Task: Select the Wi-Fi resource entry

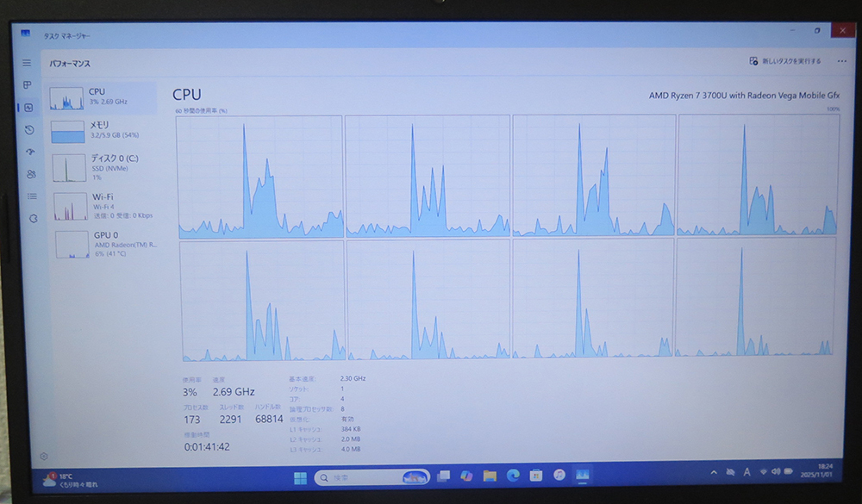Action: 105,206
